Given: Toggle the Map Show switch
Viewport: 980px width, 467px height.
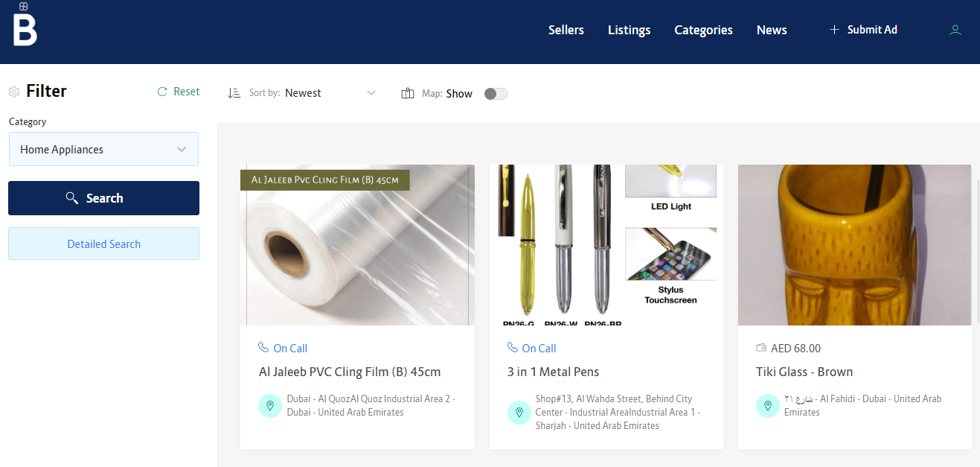Looking at the screenshot, I should tap(496, 94).
